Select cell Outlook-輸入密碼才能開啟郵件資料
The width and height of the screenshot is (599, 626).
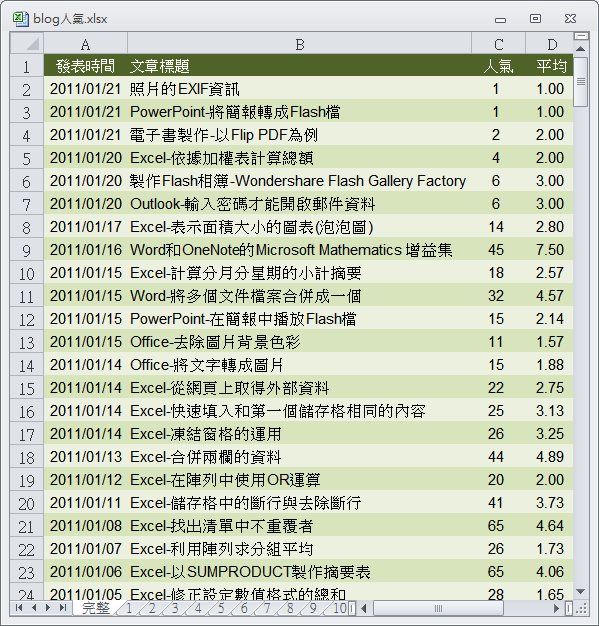[x=300, y=204]
